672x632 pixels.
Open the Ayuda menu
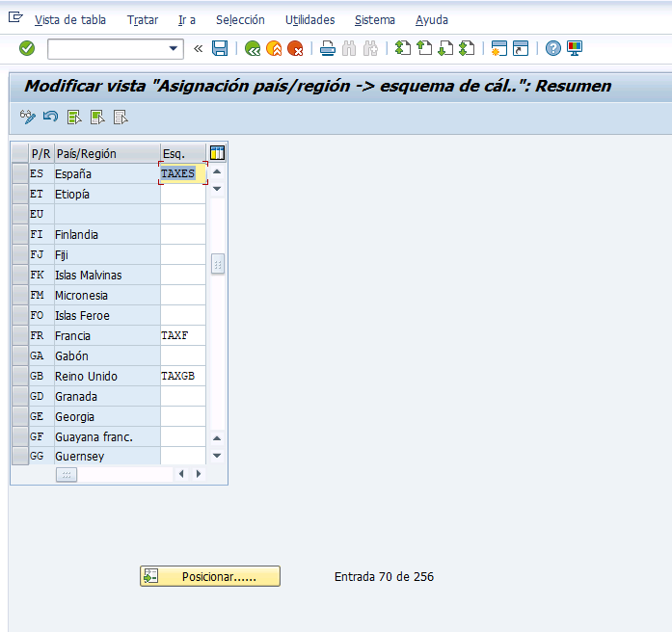pos(432,20)
